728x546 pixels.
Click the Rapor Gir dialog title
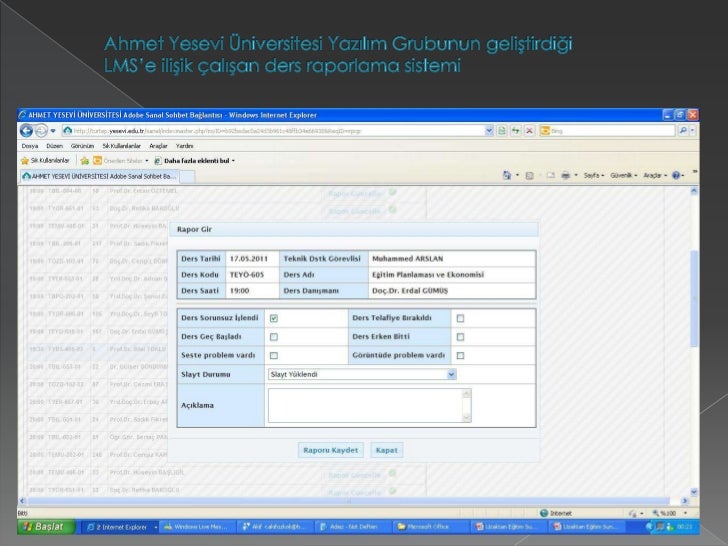pos(194,229)
